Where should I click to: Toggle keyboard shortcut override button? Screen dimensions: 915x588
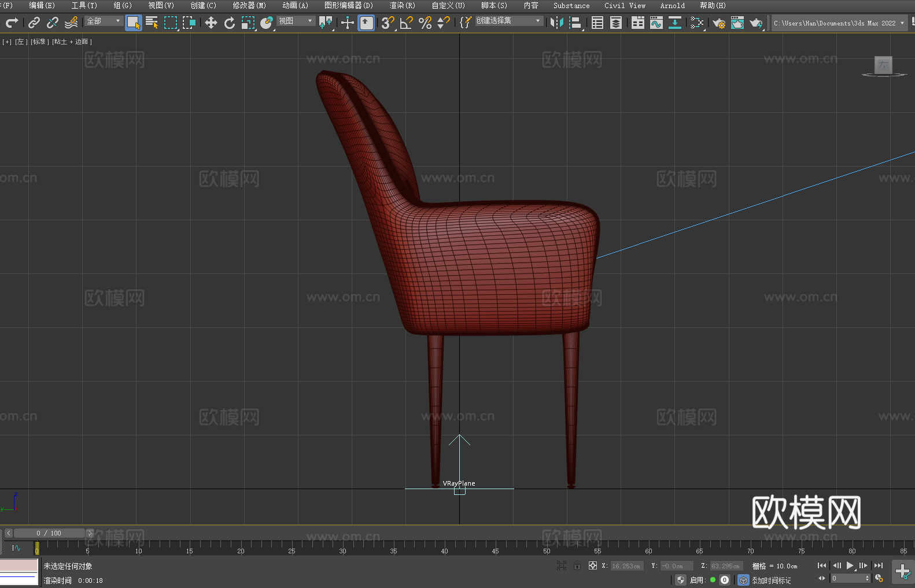pyautogui.click(x=366, y=23)
